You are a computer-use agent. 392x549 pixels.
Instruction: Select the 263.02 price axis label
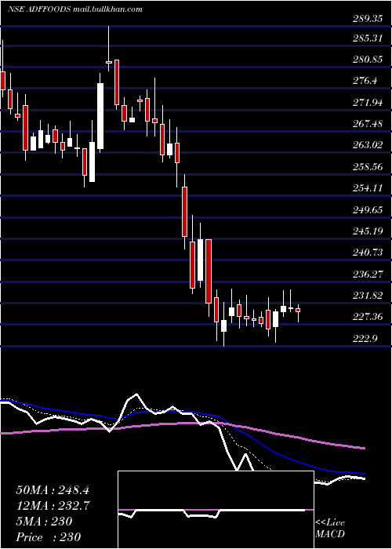pyautogui.click(x=368, y=145)
